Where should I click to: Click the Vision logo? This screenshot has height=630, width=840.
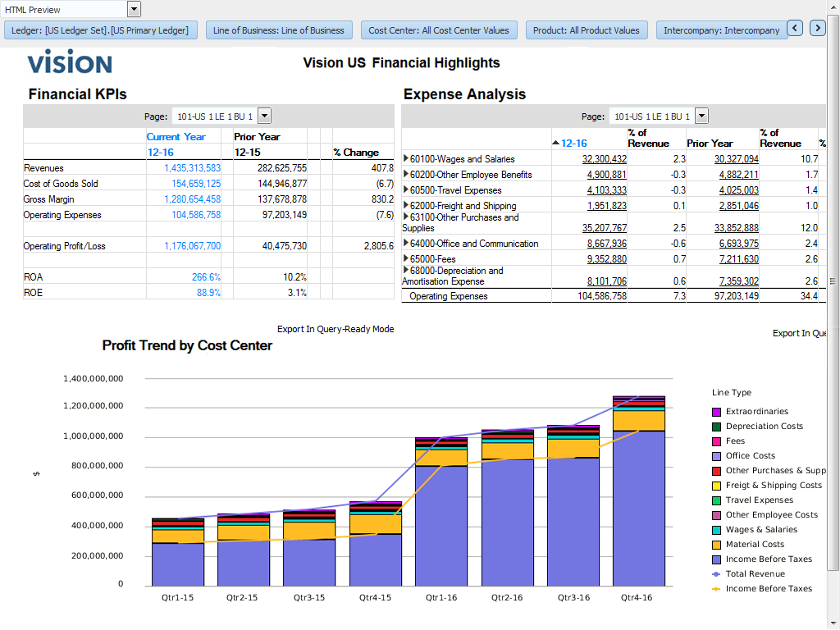click(70, 62)
